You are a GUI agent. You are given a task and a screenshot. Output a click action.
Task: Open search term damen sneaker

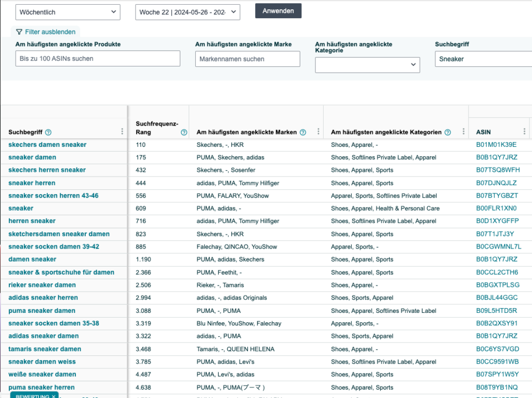tap(32, 259)
